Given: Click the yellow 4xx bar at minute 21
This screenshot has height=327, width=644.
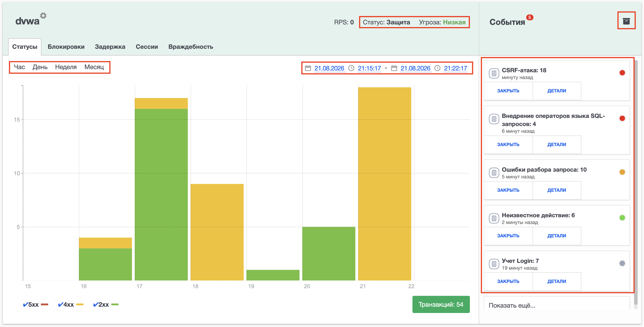Looking at the screenshot, I should coord(384,184).
